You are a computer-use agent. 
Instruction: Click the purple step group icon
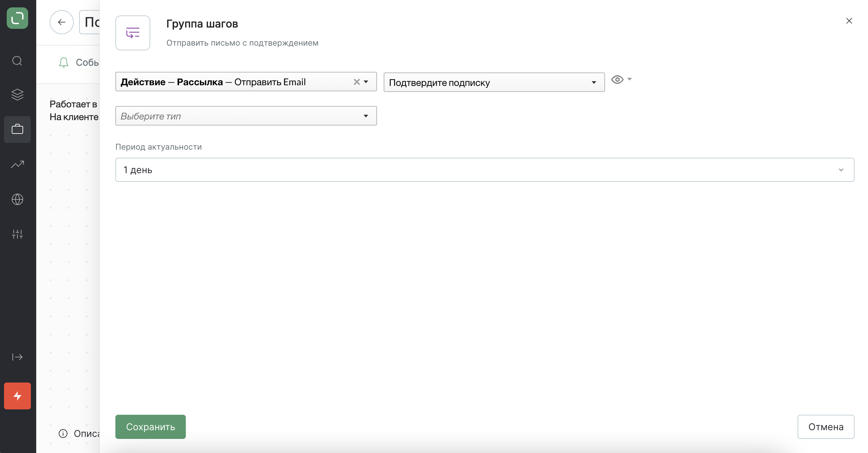(x=133, y=33)
